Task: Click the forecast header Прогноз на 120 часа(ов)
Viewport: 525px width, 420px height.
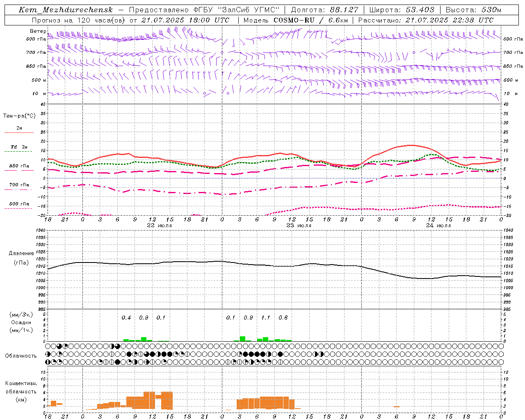Action: coord(79,20)
